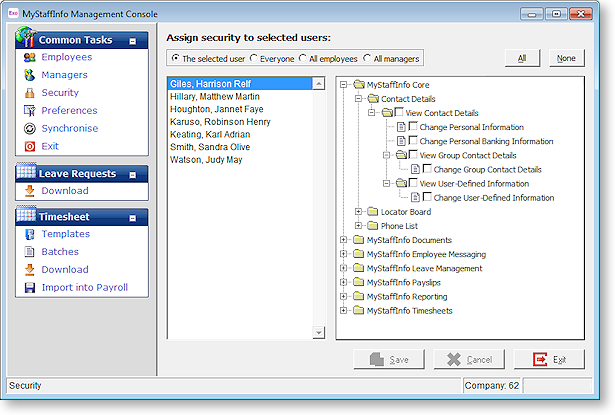Click the red Exit icon in sidebar
The width and height of the screenshot is (615, 415).
(28, 147)
